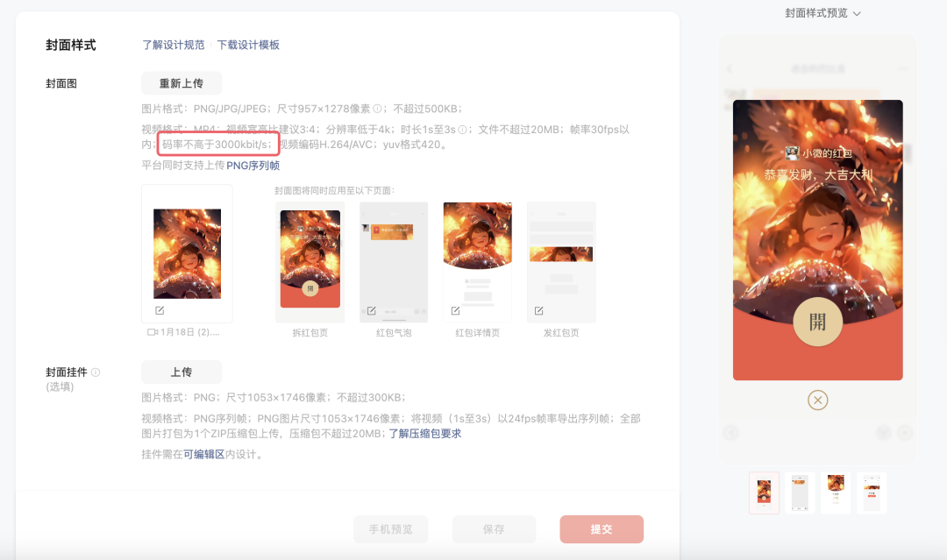947x560 pixels.
Task: Pick the chat-bubble thumbnail under the phone preview
Action: (800, 493)
